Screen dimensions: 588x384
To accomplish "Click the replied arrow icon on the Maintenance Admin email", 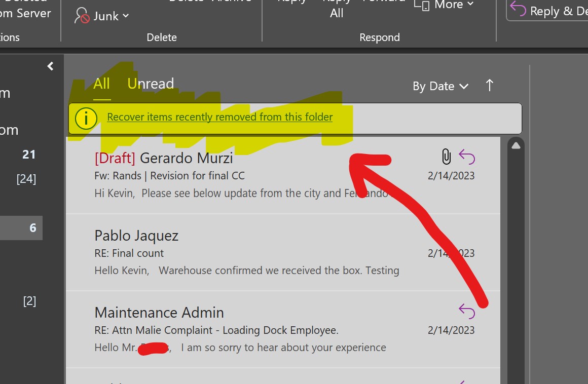I will (x=467, y=311).
